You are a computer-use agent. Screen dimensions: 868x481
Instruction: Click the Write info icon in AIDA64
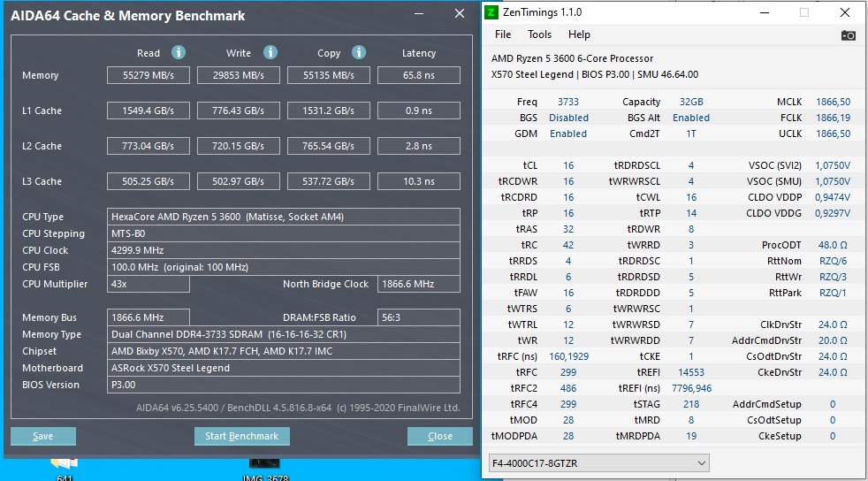pos(270,52)
